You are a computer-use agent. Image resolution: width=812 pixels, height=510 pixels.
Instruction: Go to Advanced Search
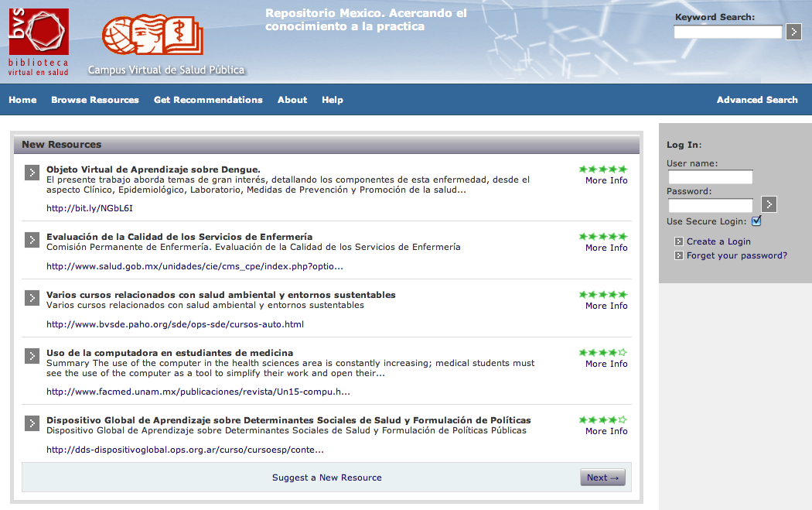(x=756, y=100)
